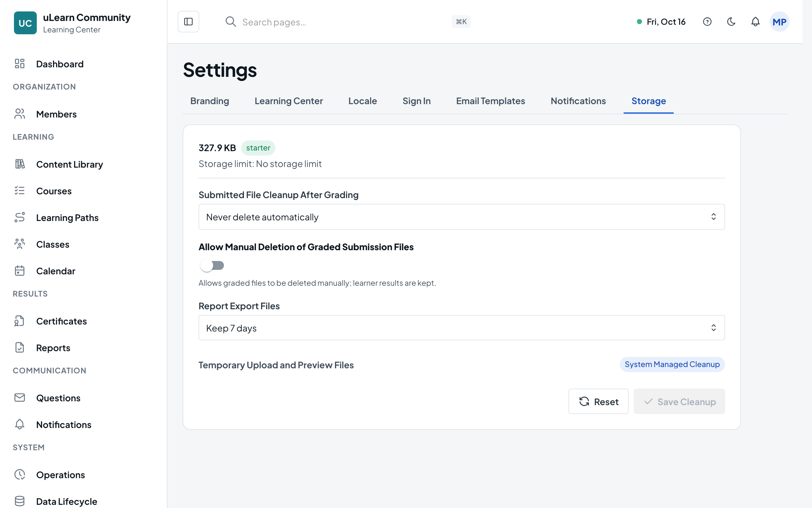Switch to the Locale tab
The width and height of the screenshot is (812, 508).
tap(362, 101)
